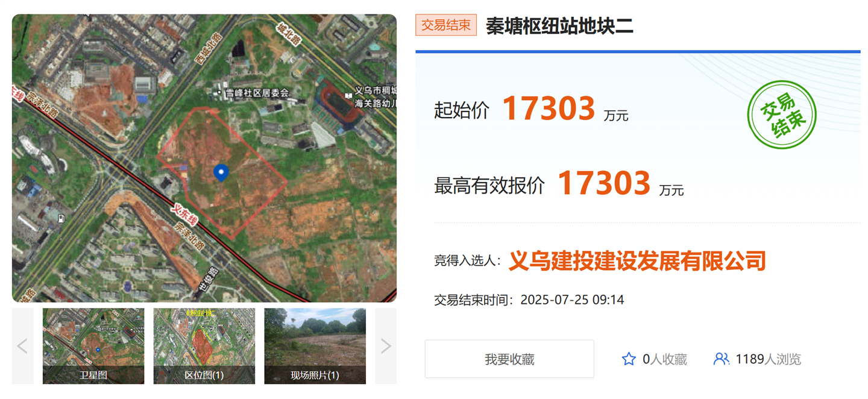Click the viewers people icon

tap(721, 359)
